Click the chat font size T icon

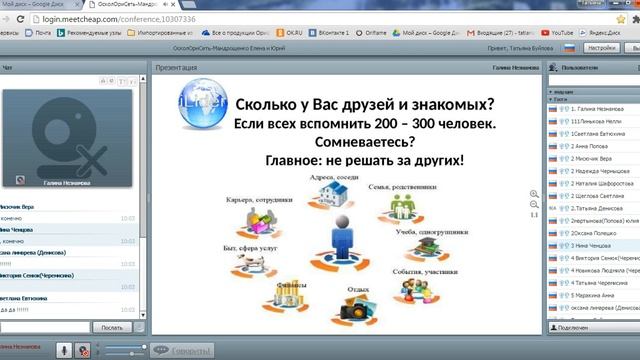click(122, 82)
